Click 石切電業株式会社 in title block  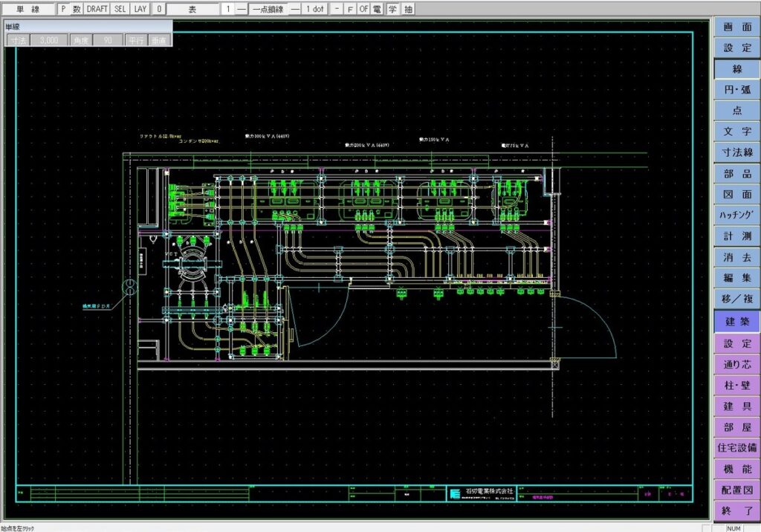[x=489, y=491]
